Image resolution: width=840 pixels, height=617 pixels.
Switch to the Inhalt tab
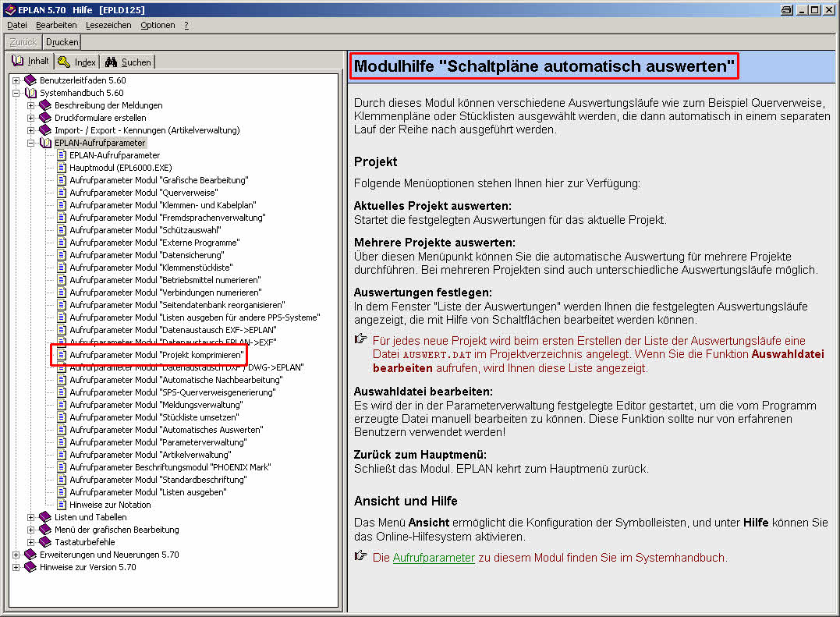point(30,61)
